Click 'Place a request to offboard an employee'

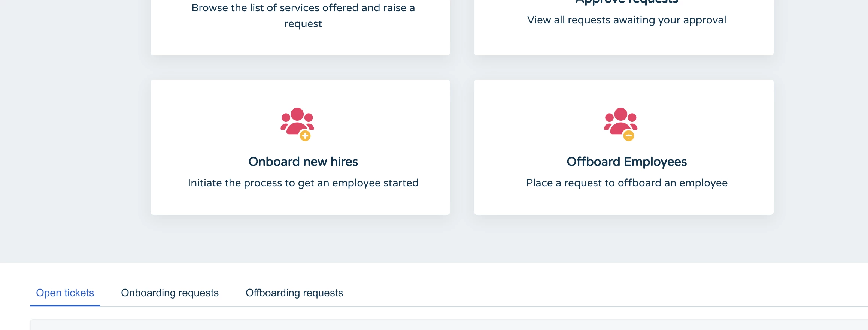[x=626, y=183]
